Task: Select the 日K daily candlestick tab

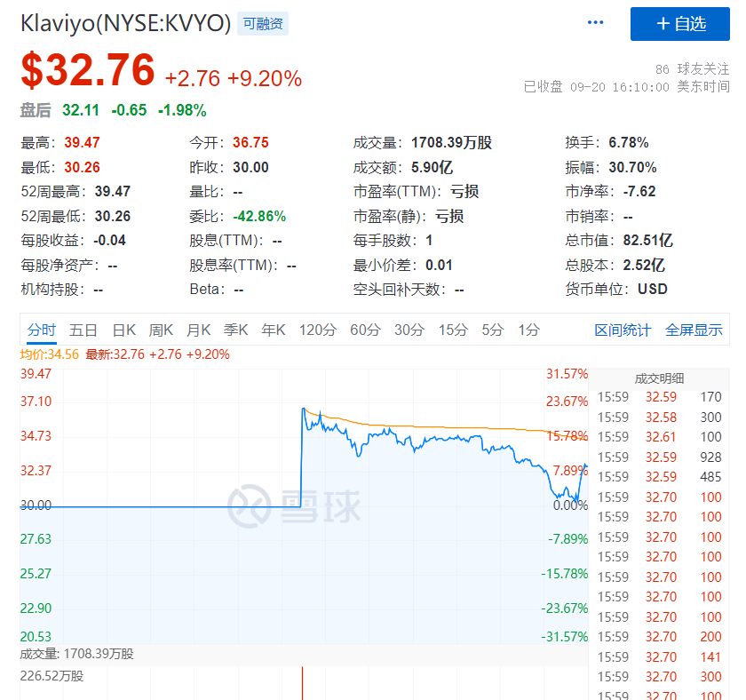Action: tap(124, 329)
